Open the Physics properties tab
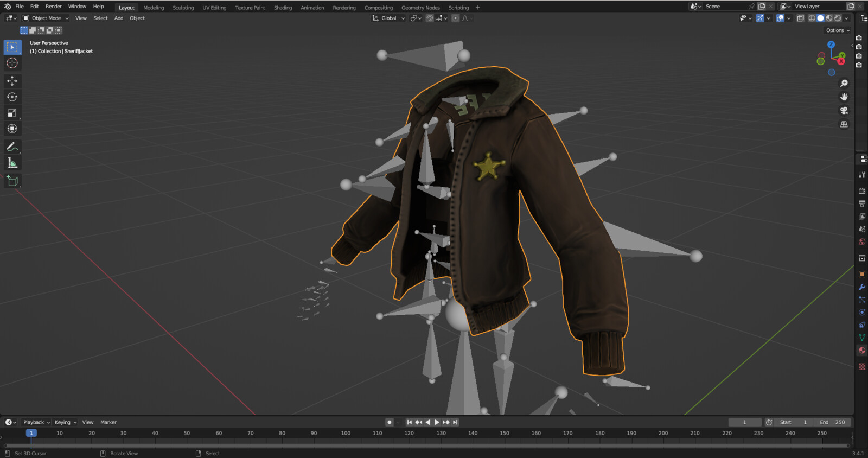 pos(862,313)
